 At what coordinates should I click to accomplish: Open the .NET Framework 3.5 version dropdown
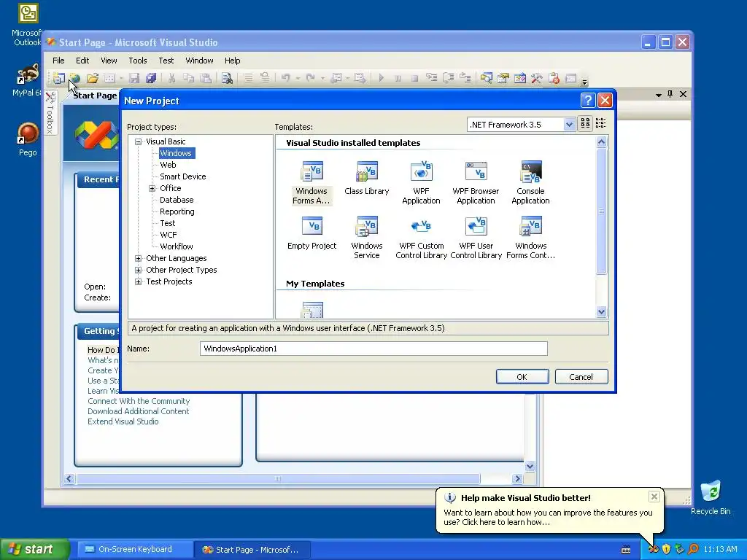[569, 125]
